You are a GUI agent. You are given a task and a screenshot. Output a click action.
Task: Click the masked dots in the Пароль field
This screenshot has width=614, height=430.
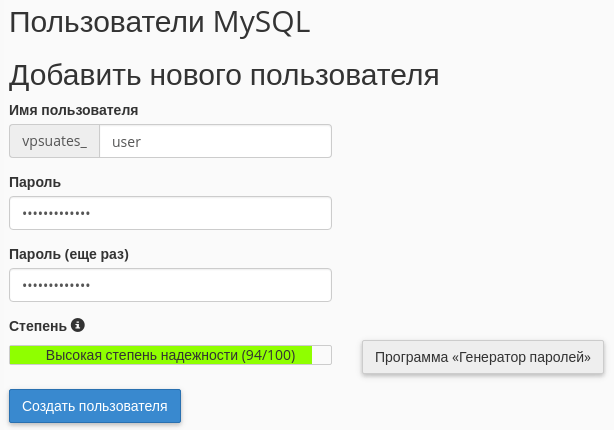click(56, 214)
